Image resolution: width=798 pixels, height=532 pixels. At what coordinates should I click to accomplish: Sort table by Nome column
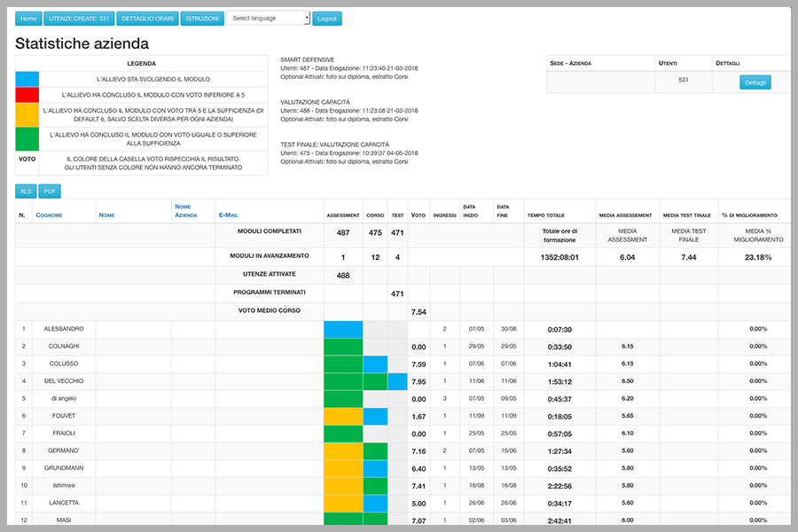(106, 215)
